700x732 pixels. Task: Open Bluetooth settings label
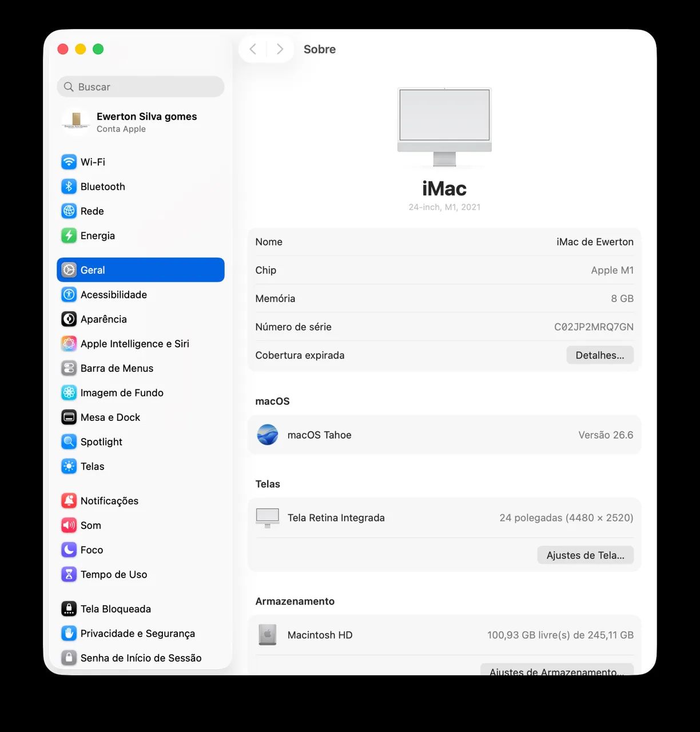(103, 186)
